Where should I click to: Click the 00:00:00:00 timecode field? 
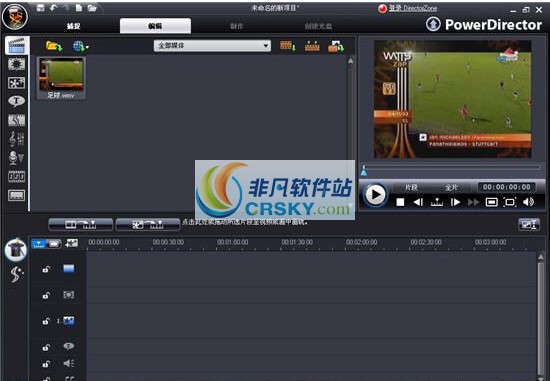pyautogui.click(x=507, y=187)
